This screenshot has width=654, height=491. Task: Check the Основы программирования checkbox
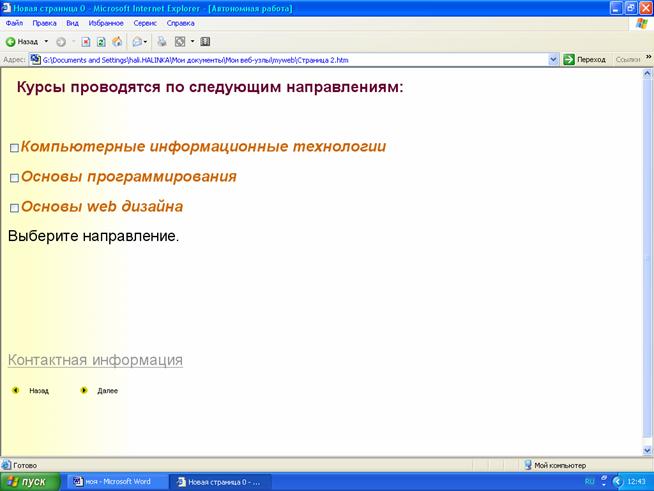[x=14, y=178]
